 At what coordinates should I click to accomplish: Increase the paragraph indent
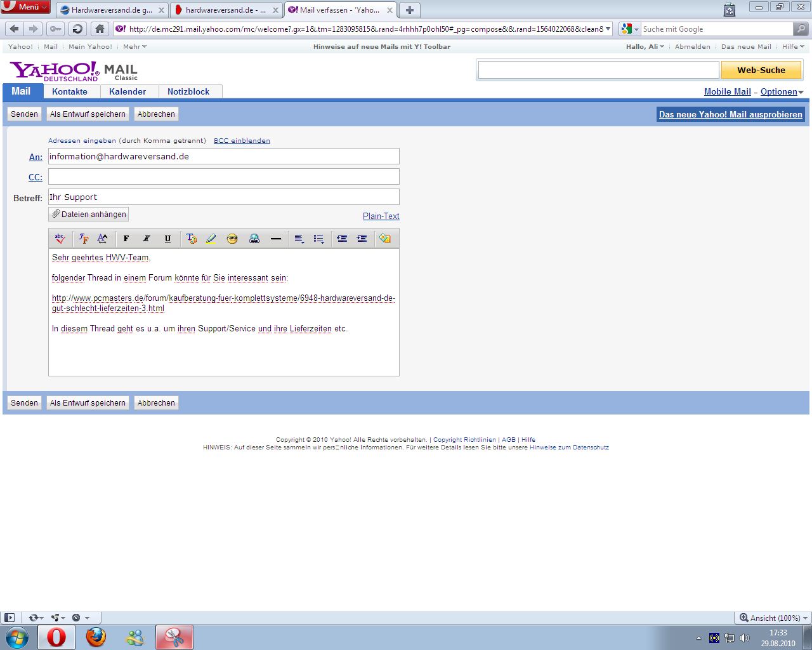click(x=362, y=239)
